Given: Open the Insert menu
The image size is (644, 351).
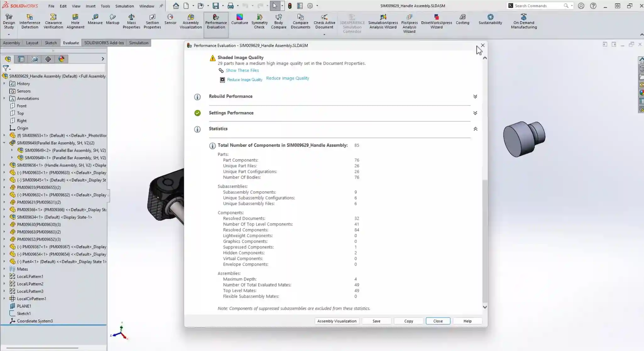Looking at the screenshot, I should (x=90, y=6).
